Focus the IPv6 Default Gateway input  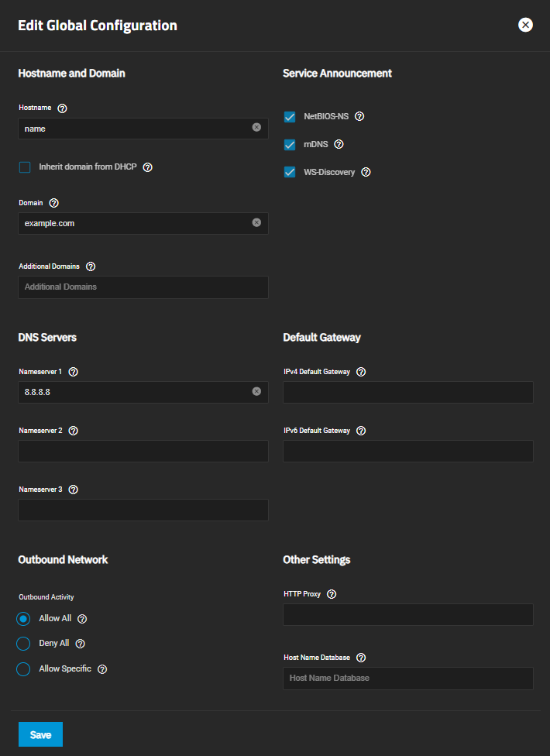pos(408,452)
